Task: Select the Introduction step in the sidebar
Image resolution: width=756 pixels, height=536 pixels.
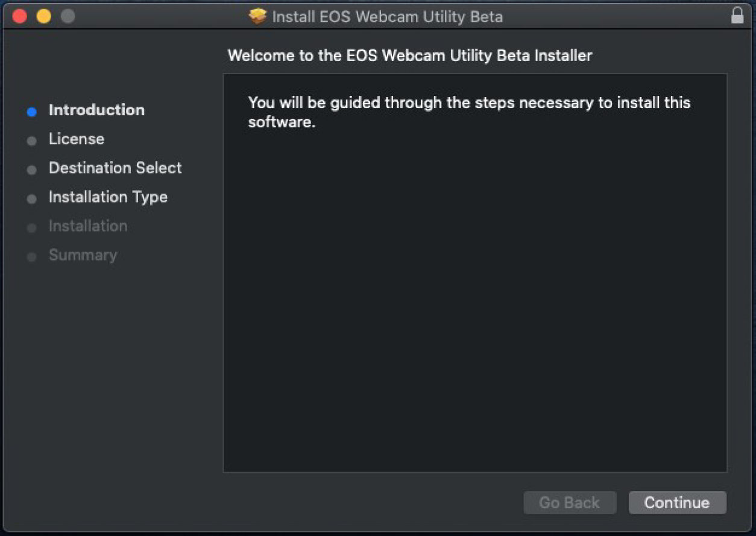Action: click(x=96, y=110)
